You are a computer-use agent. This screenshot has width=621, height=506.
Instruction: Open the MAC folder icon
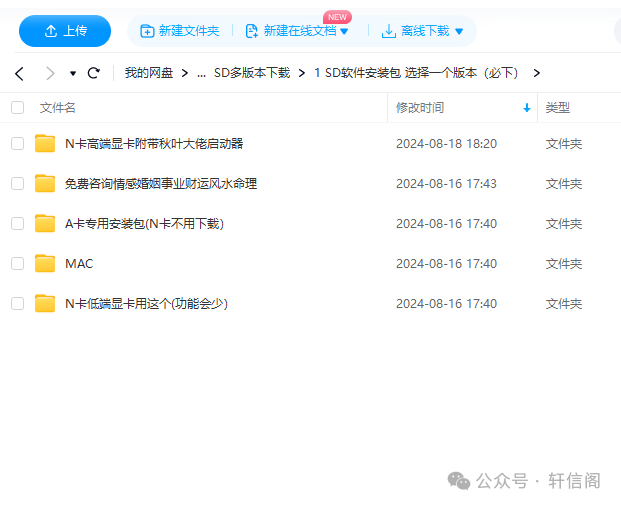(x=45, y=264)
